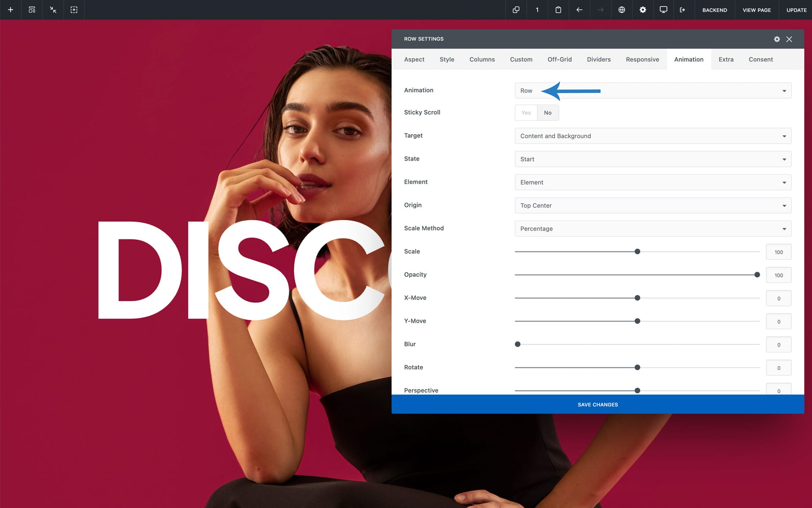The width and height of the screenshot is (812, 508).
Task: Click the Update button in top bar
Action: (796, 10)
